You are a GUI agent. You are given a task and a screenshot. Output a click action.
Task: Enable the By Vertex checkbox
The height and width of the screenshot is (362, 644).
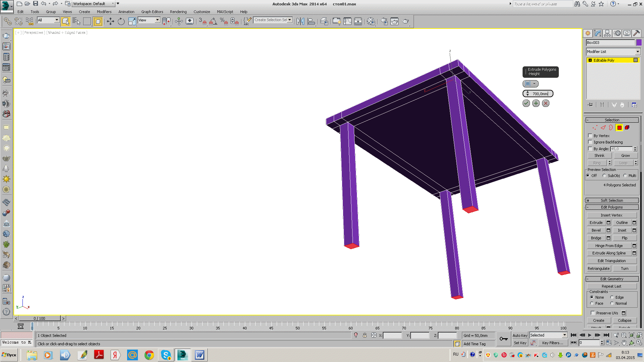pyautogui.click(x=590, y=136)
